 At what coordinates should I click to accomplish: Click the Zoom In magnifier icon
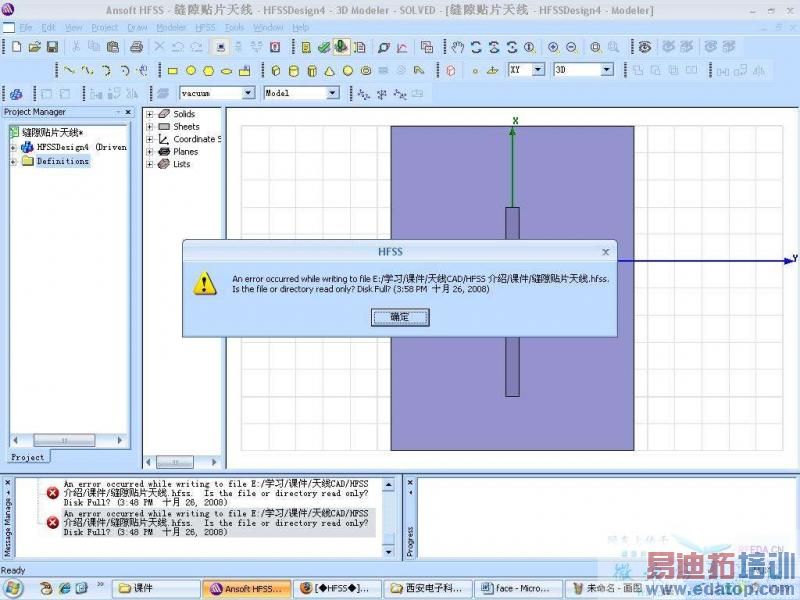click(x=553, y=47)
